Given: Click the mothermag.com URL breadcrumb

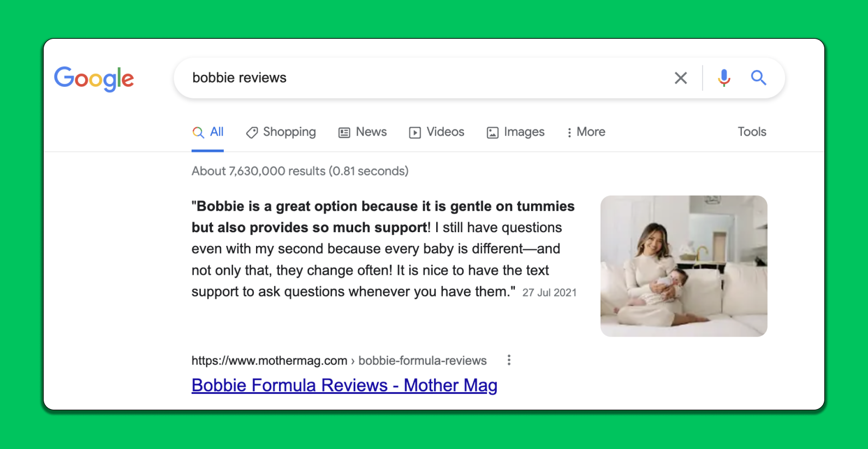Looking at the screenshot, I should coord(339,361).
